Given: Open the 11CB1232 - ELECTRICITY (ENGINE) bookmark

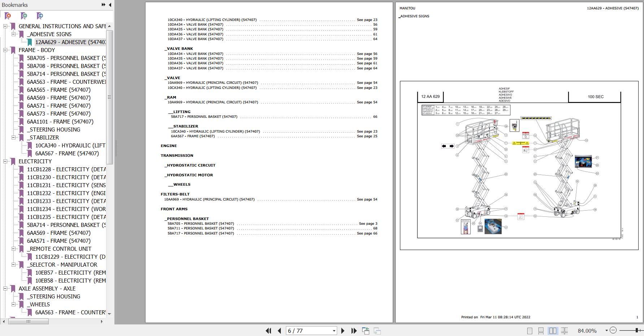Looking at the screenshot, I should point(66,193).
